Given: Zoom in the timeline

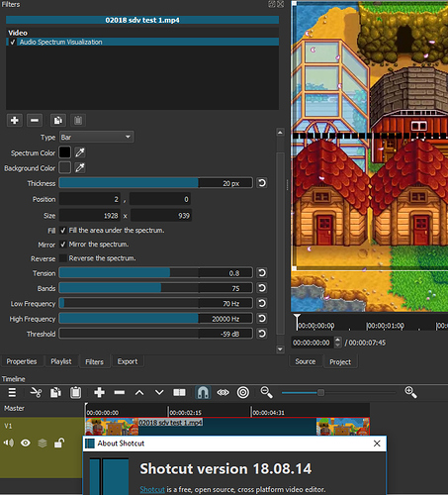Looking at the screenshot, I should (410, 392).
